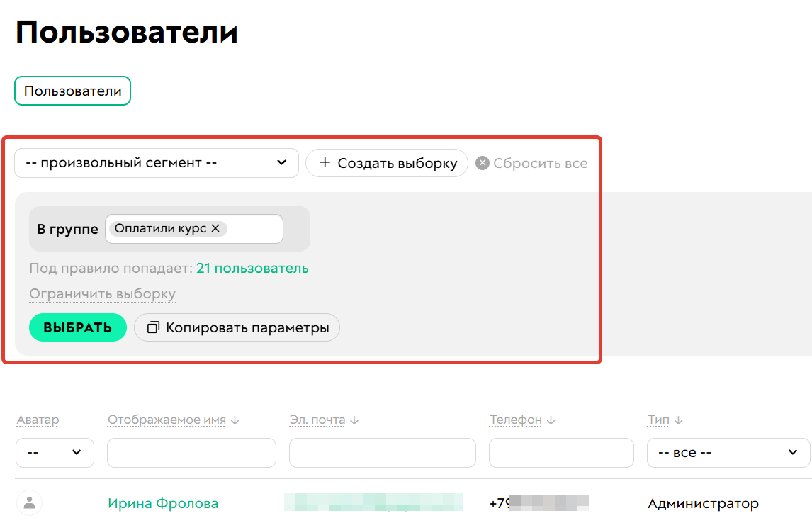Image resolution: width=812 pixels, height=523 pixels.
Task: Open the Аватар filter dropdown
Action: pos(55,453)
